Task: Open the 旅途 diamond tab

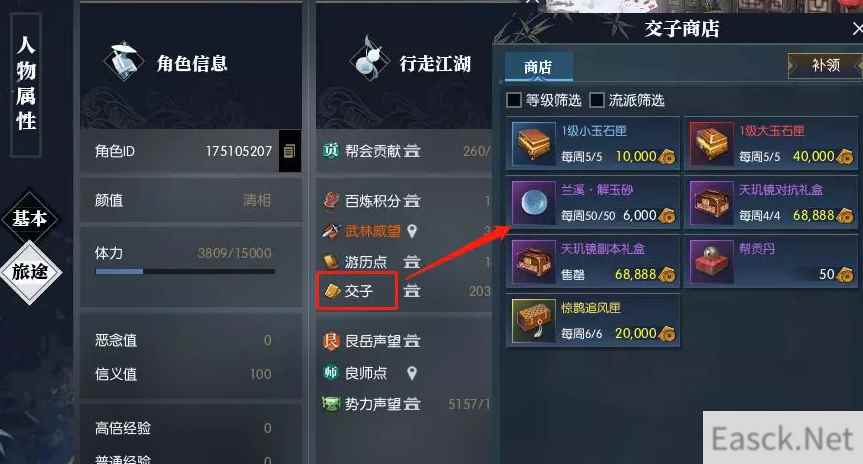Action: [30, 271]
